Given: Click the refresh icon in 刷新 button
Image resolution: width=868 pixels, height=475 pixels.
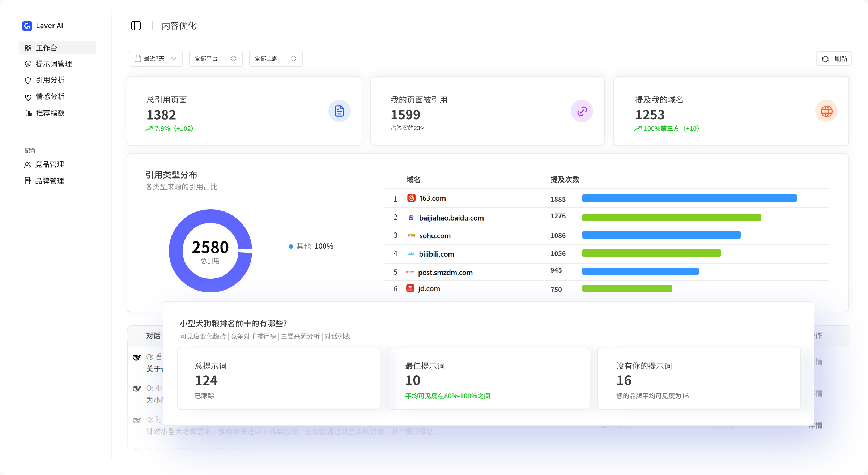Looking at the screenshot, I should click(x=825, y=59).
